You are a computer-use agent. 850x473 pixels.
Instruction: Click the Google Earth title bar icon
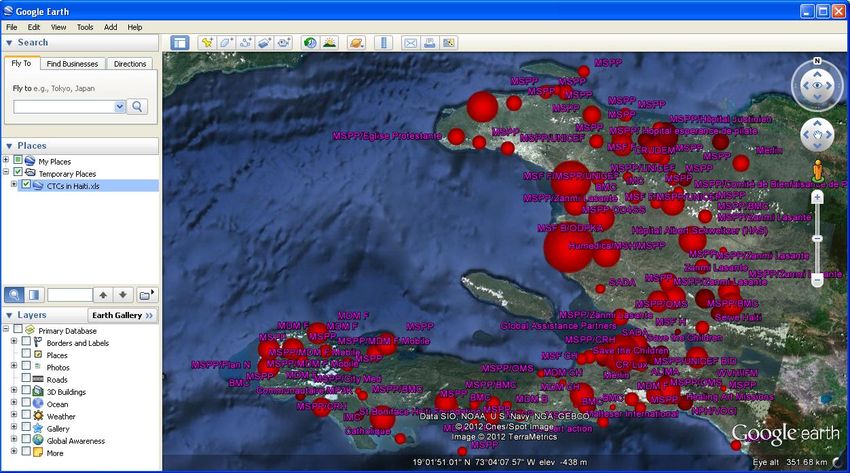[8, 11]
